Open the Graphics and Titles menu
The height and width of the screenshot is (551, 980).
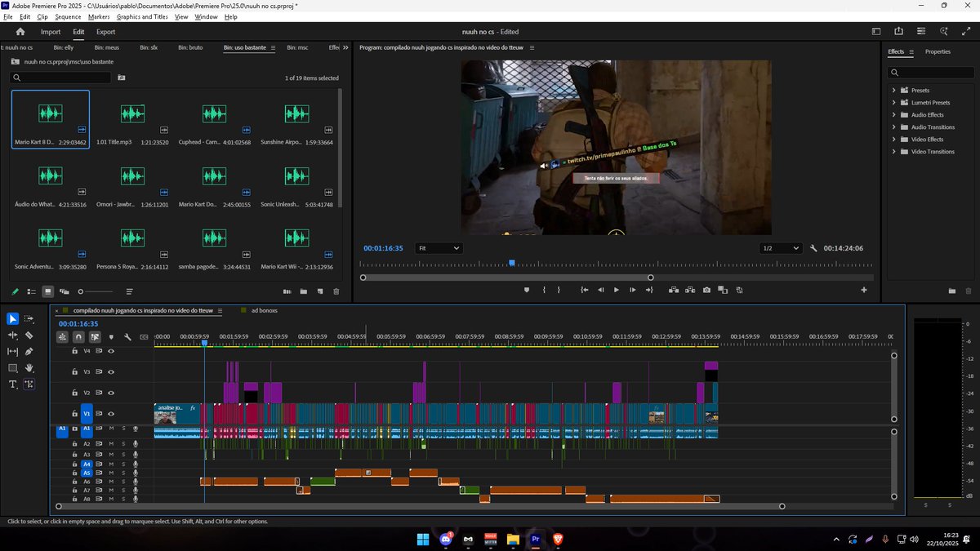tap(142, 16)
